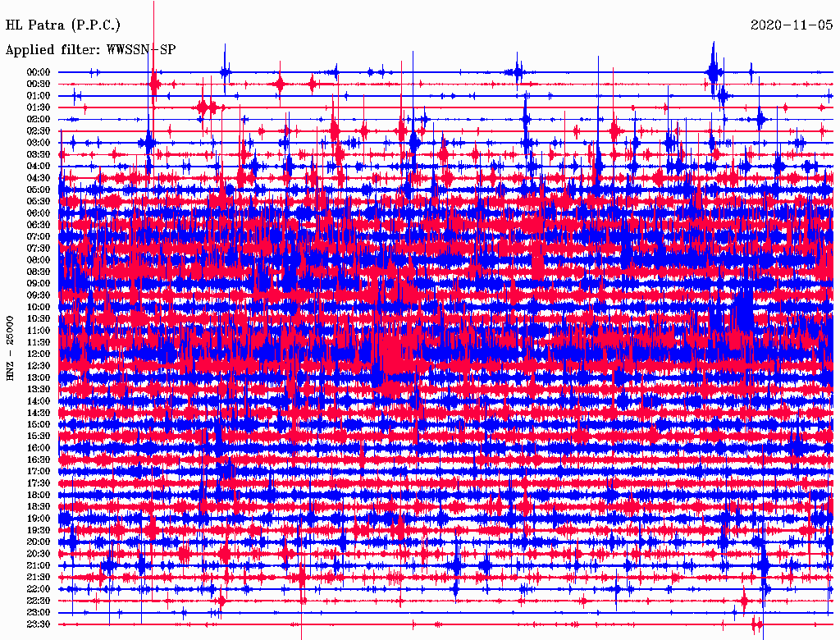Select the 22:30 time label

tap(39, 601)
